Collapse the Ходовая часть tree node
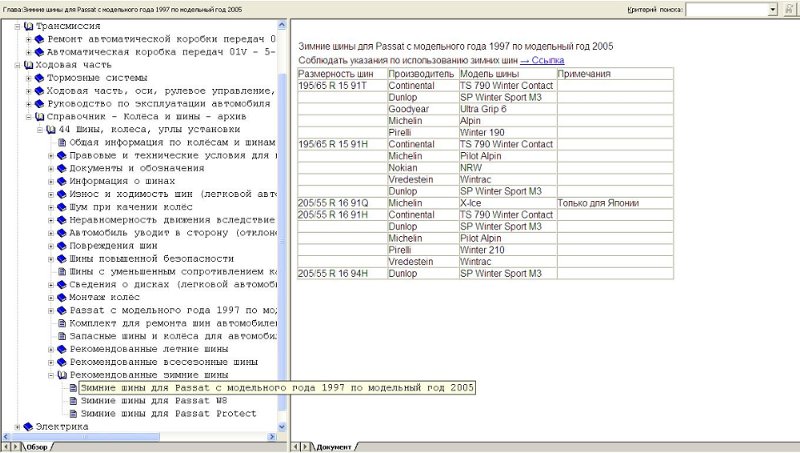This screenshot has width=800, height=453. (17, 65)
